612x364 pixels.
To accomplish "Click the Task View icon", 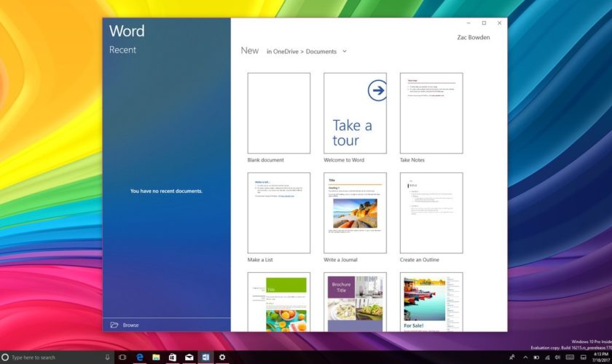I will pos(122,357).
